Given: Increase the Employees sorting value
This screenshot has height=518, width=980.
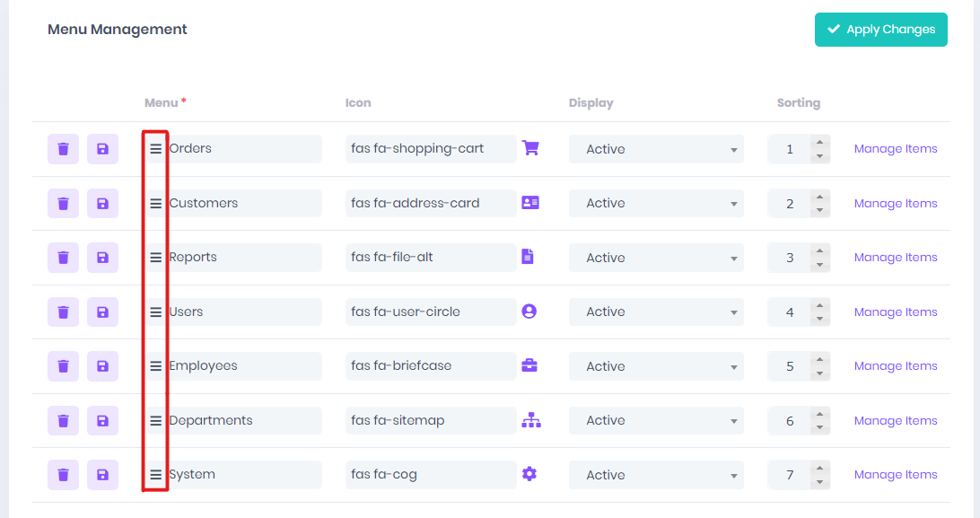Looking at the screenshot, I should point(820,359).
